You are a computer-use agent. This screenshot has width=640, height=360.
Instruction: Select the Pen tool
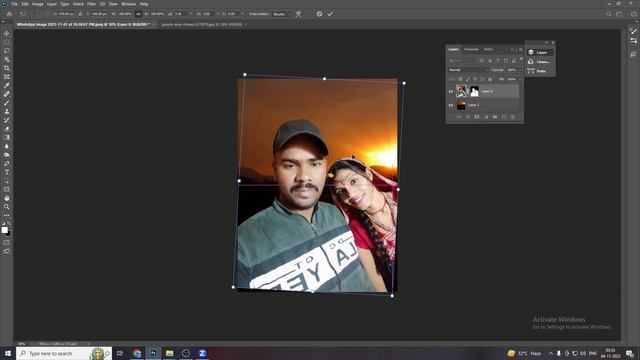[x=7, y=163]
